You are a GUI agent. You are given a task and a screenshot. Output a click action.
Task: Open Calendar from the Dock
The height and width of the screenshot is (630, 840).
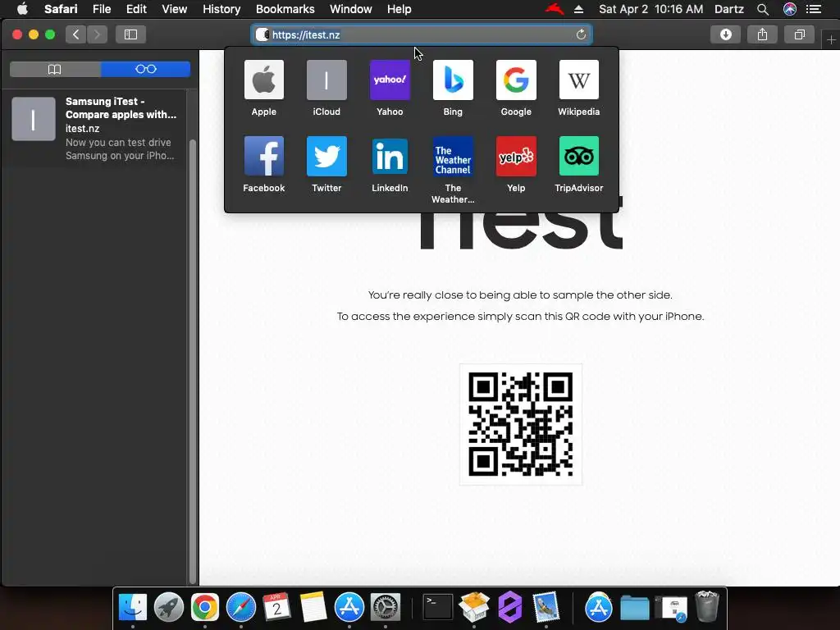[x=277, y=607]
